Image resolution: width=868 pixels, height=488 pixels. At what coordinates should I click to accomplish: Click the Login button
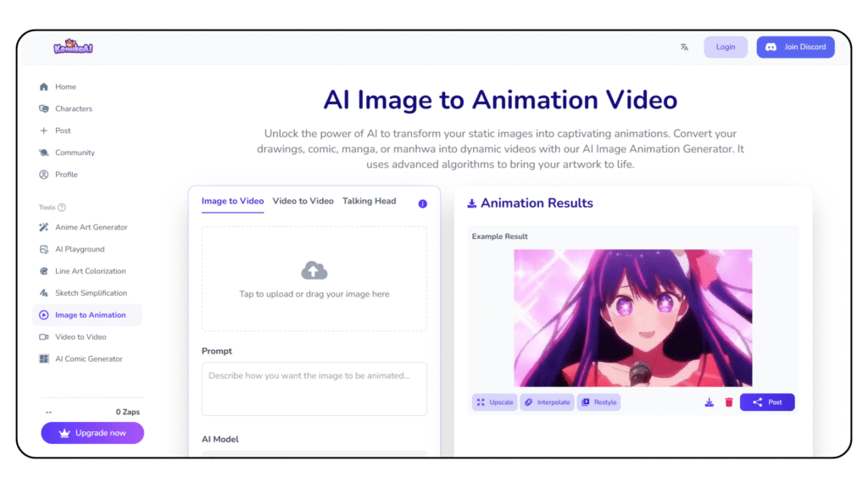click(x=726, y=47)
